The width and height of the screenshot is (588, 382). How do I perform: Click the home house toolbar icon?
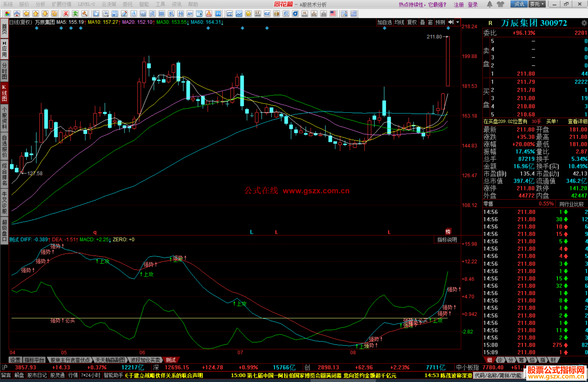[17, 14]
